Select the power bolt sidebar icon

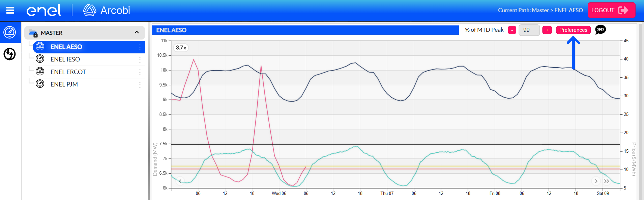(x=10, y=54)
